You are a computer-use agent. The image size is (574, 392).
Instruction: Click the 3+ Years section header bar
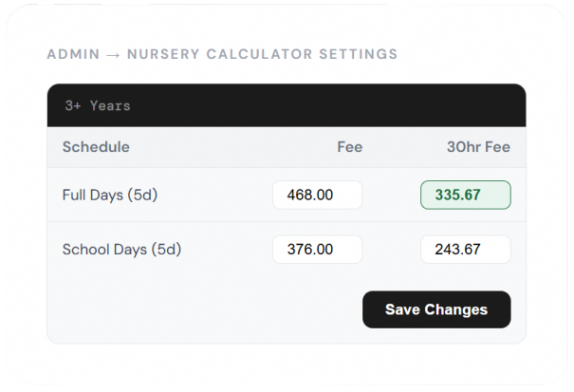[x=286, y=105]
